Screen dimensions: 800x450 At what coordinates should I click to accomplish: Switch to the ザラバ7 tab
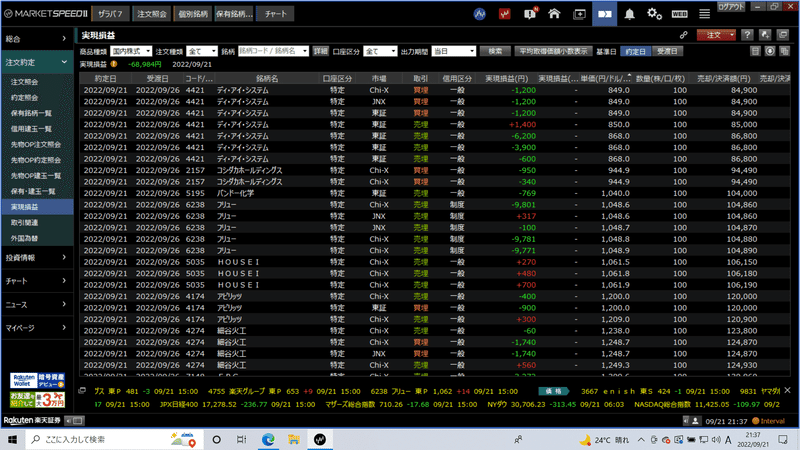[x=110, y=14]
